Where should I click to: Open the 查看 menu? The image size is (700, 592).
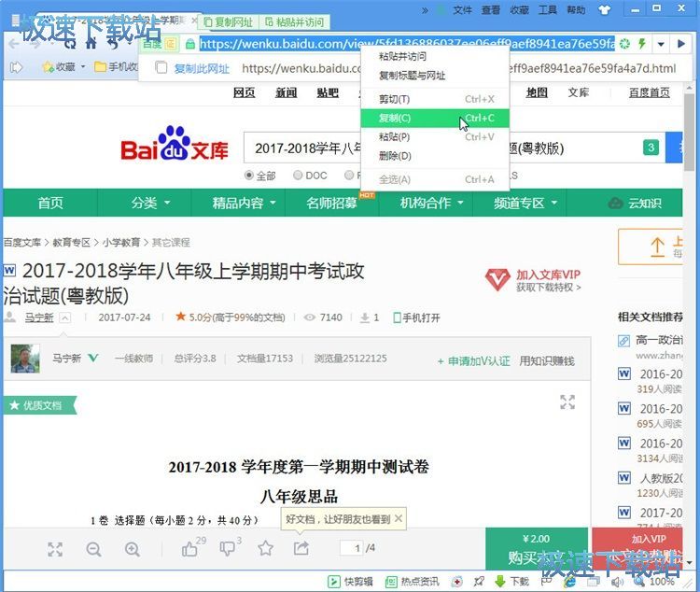pos(491,9)
